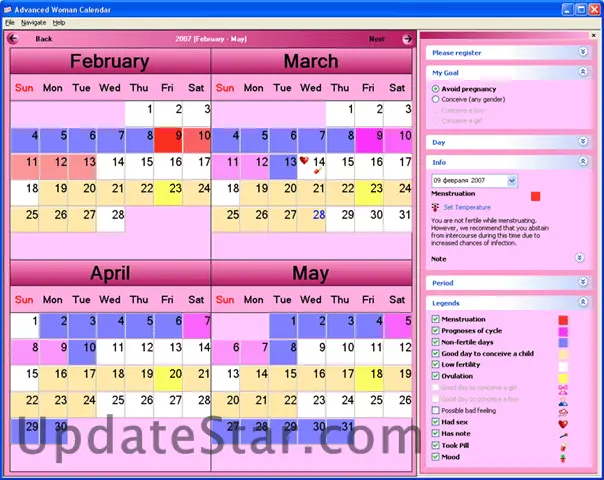Toggle Good day to conceive a child checkbox
The image size is (604, 480).
(x=435, y=353)
